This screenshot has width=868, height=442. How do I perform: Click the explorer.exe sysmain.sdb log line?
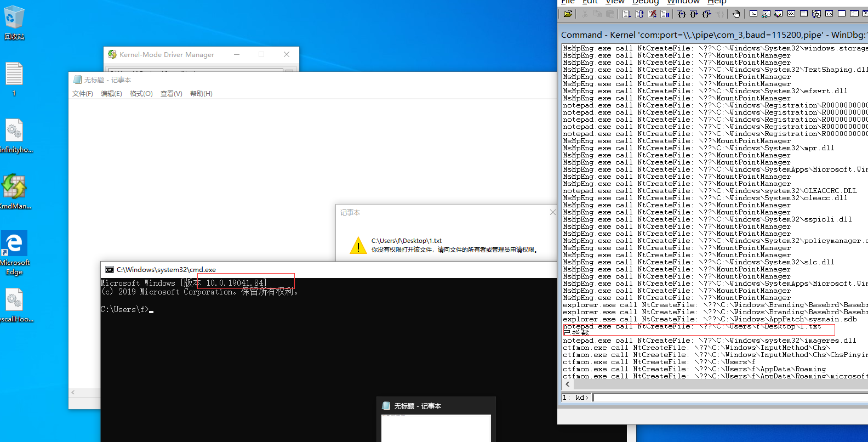710,319
